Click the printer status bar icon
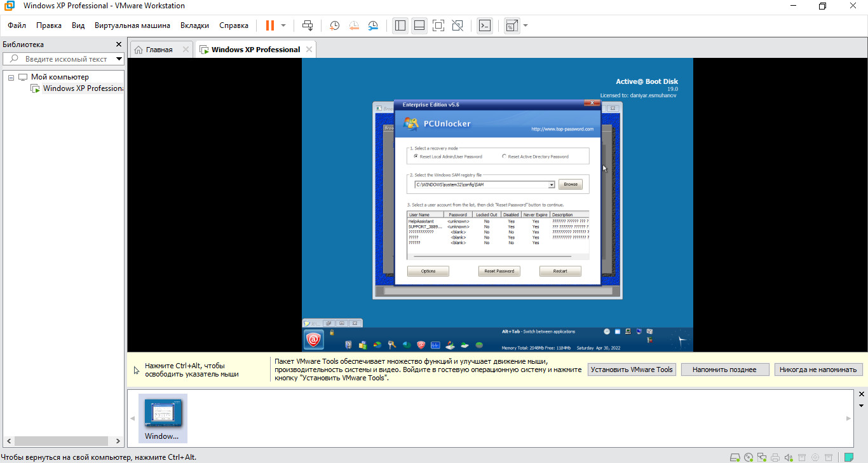 point(775,457)
